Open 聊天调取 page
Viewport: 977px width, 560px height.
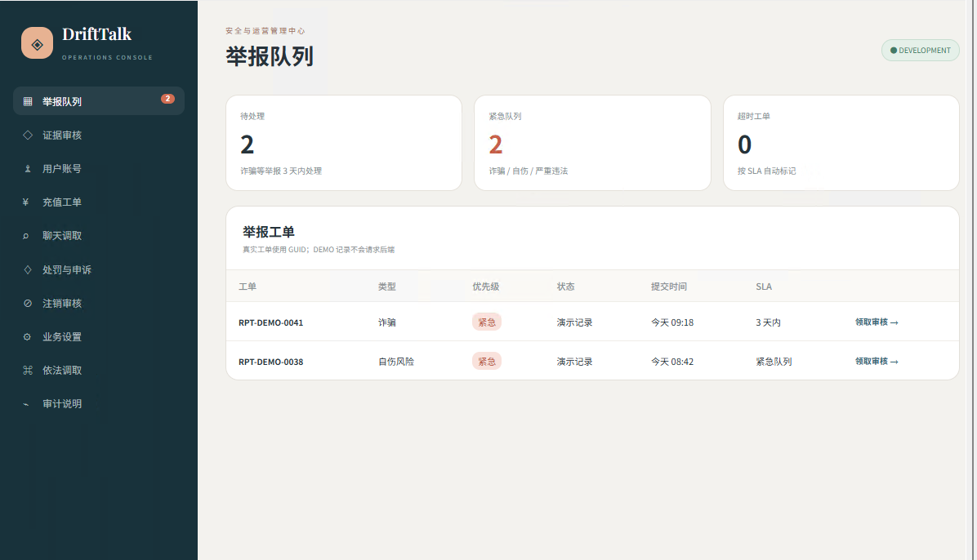pyautogui.click(x=99, y=235)
